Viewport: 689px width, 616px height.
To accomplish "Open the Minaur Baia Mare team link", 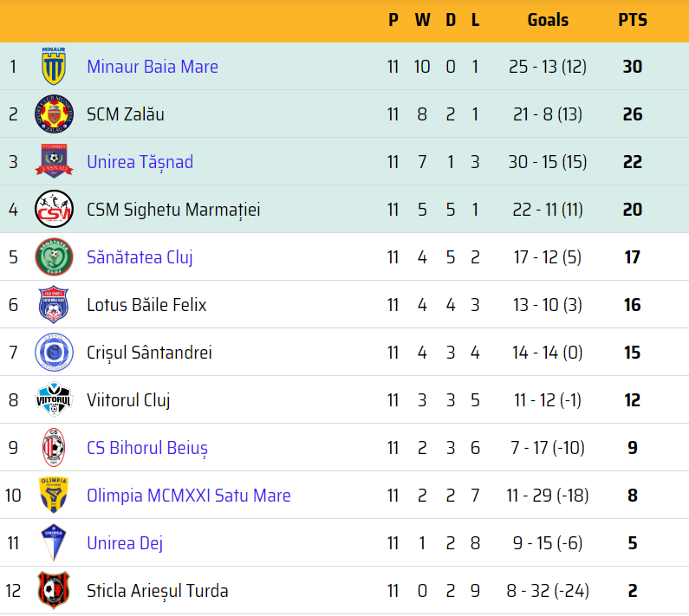I will tap(153, 67).
